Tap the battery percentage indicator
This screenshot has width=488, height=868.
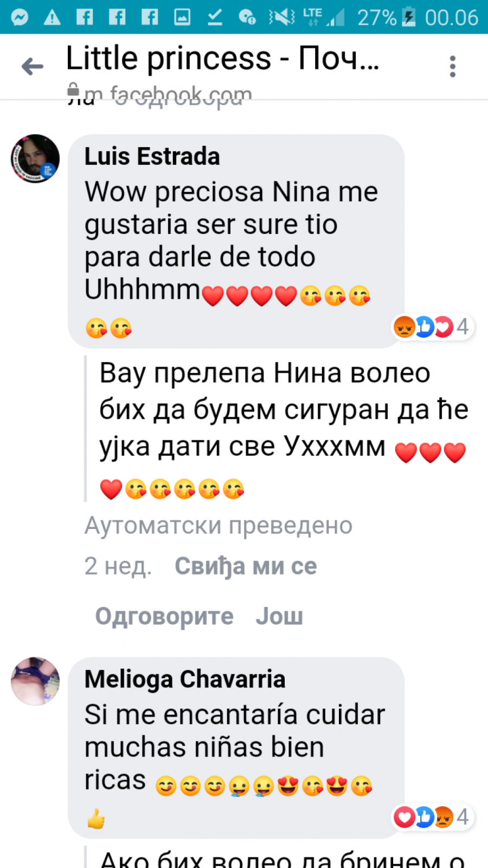(x=377, y=17)
